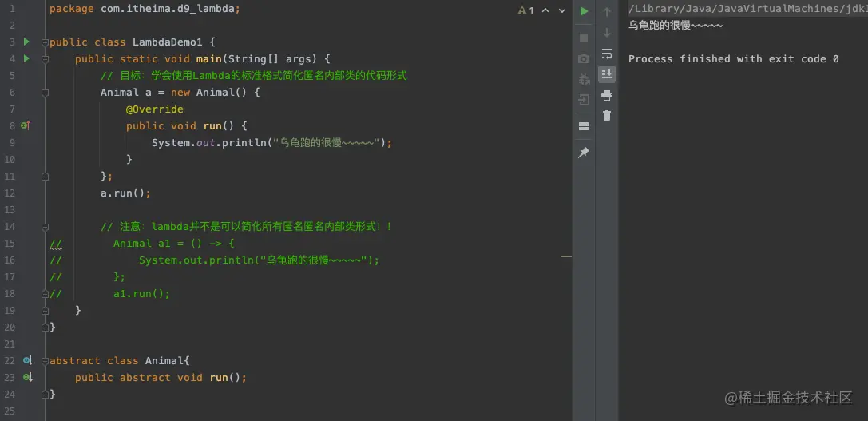Click the commented System.out.println line 16

(259, 260)
